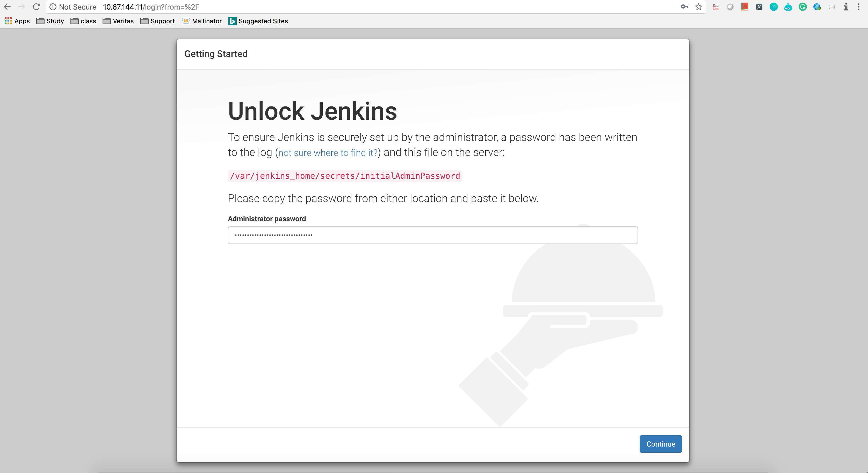Click the browser forward arrow
868x473 pixels.
22,7
